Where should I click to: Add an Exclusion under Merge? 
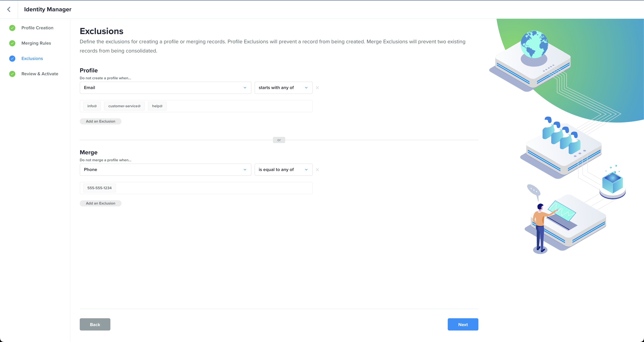100,203
